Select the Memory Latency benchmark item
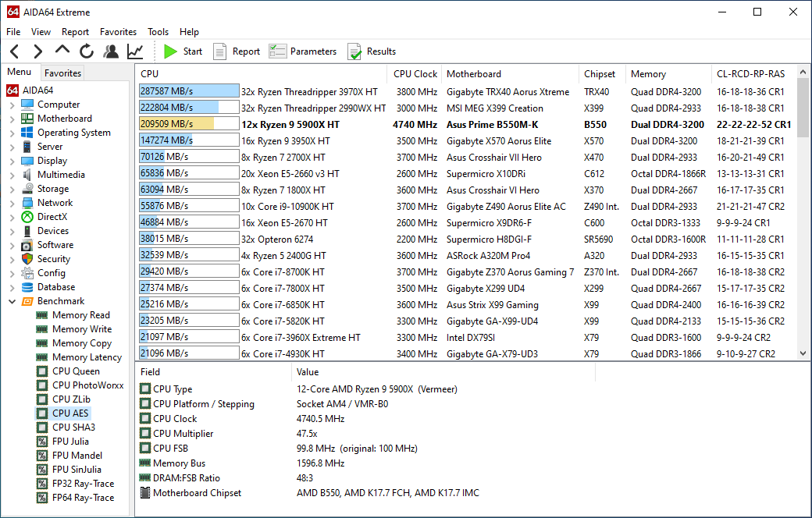Image resolution: width=812 pixels, height=518 pixels. [87, 357]
